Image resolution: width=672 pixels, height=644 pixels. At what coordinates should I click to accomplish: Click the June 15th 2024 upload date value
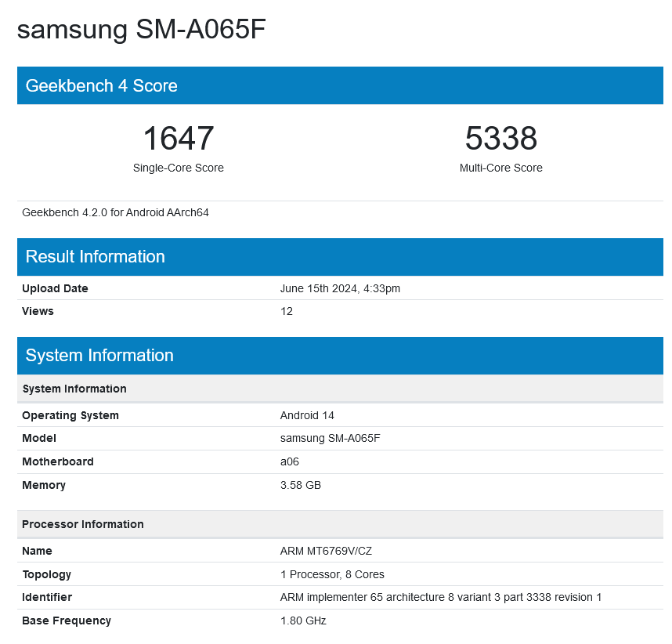tap(340, 288)
